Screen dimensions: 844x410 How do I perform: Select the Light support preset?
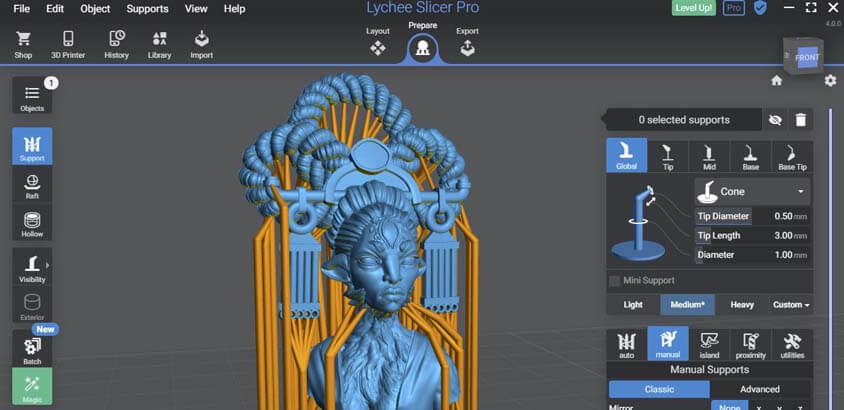pyautogui.click(x=633, y=305)
